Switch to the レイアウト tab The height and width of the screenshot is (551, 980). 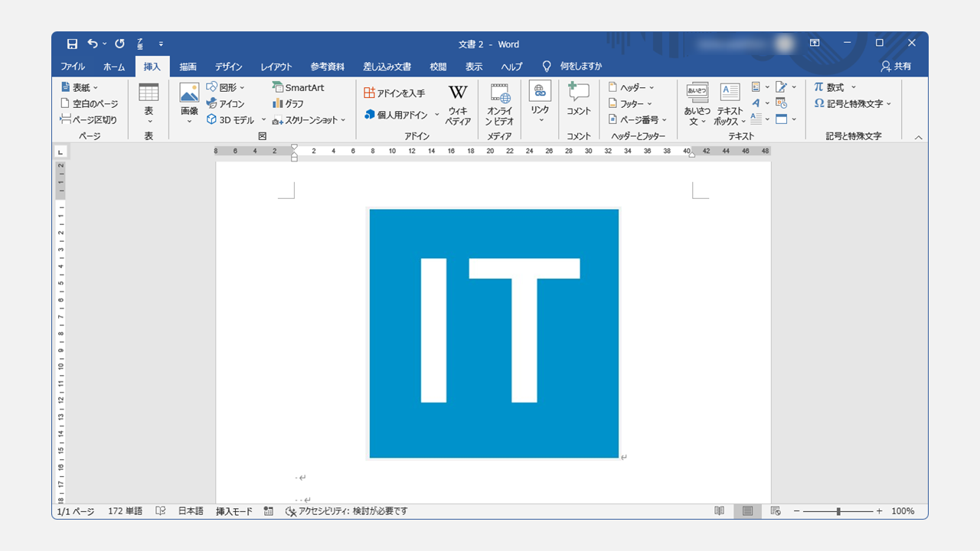coord(276,67)
